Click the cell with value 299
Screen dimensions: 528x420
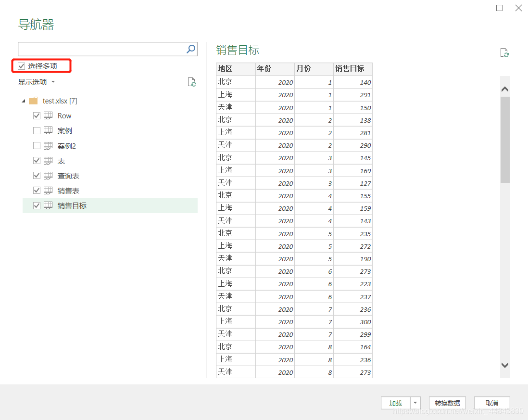353,334
